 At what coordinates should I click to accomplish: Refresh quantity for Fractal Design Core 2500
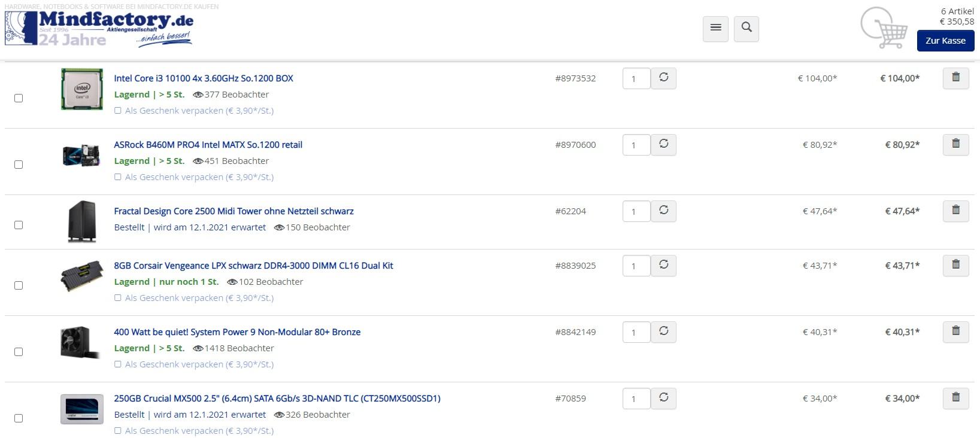coord(663,211)
